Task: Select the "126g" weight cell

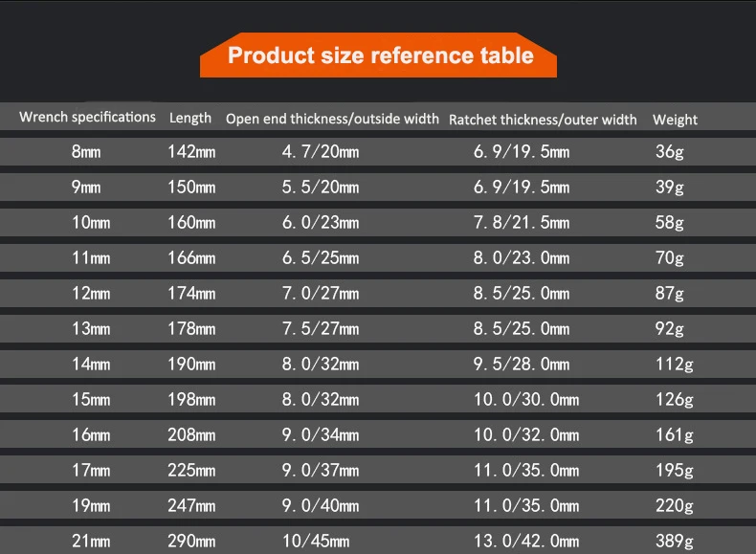Action: click(x=675, y=400)
